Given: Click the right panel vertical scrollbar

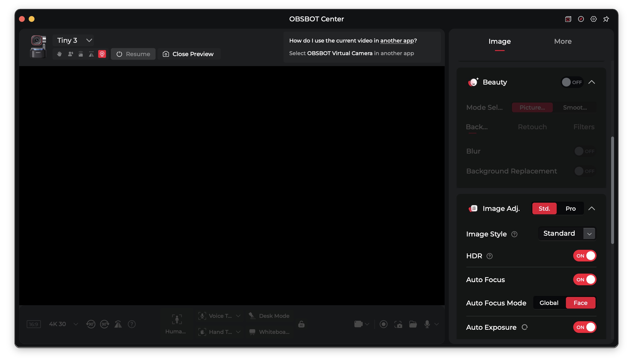Looking at the screenshot, I should click(x=612, y=190).
